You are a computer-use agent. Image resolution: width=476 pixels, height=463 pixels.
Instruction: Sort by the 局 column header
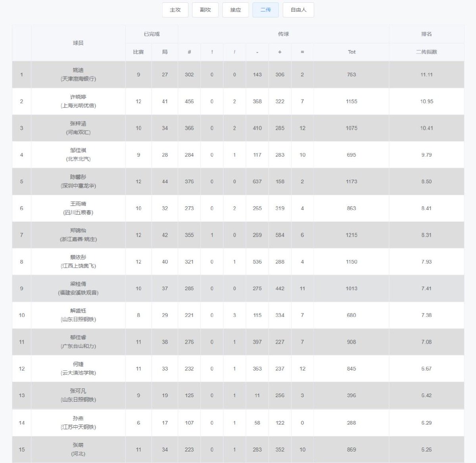tap(165, 52)
